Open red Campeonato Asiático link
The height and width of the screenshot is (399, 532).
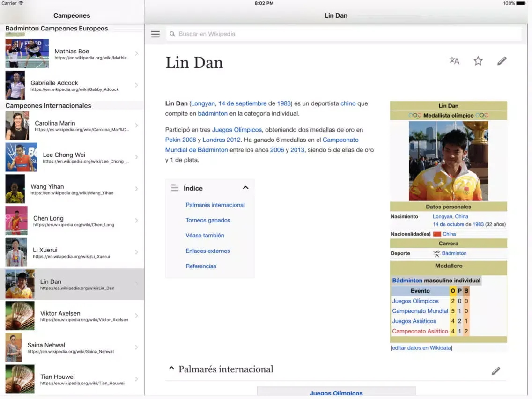pyautogui.click(x=420, y=332)
